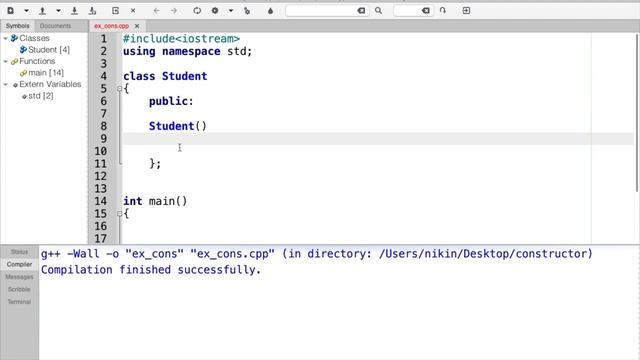This screenshot has width=640, height=360.
Task: Click the "Compilation finished successfully." message
Action: coord(151,270)
